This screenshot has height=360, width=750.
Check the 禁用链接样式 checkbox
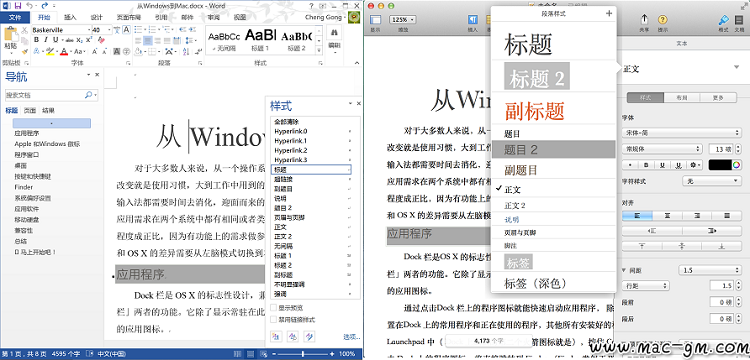tap(274, 319)
